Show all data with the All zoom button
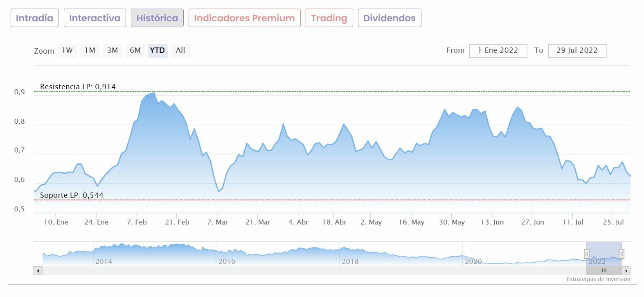The width and height of the screenshot is (644, 297). click(x=180, y=50)
